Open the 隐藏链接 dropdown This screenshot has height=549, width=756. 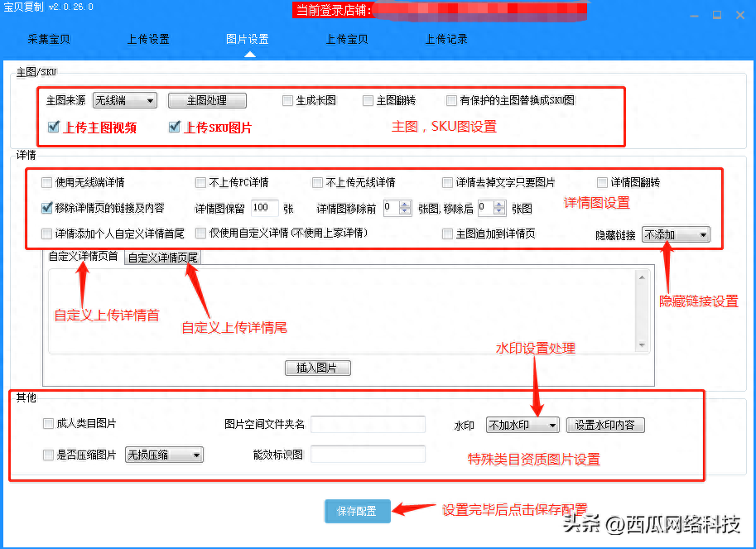click(x=676, y=234)
